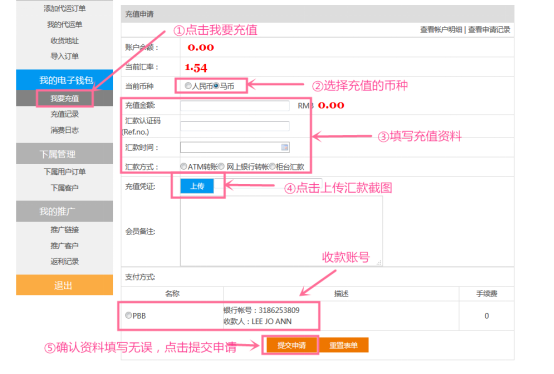Screen dimensions: 554x374
Task: Click the 描述 column header
Action: point(341,293)
